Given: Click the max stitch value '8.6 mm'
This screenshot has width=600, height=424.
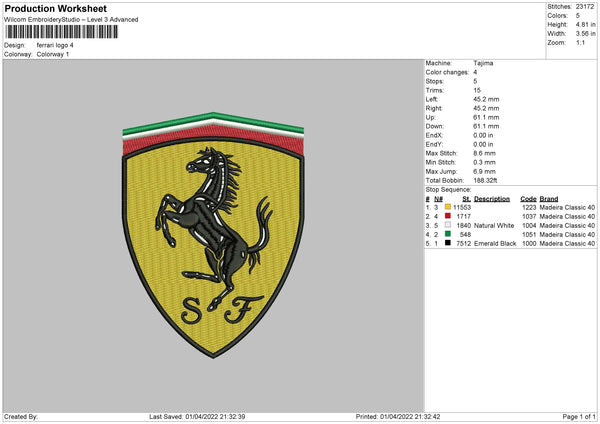Looking at the screenshot, I should coord(484,153).
